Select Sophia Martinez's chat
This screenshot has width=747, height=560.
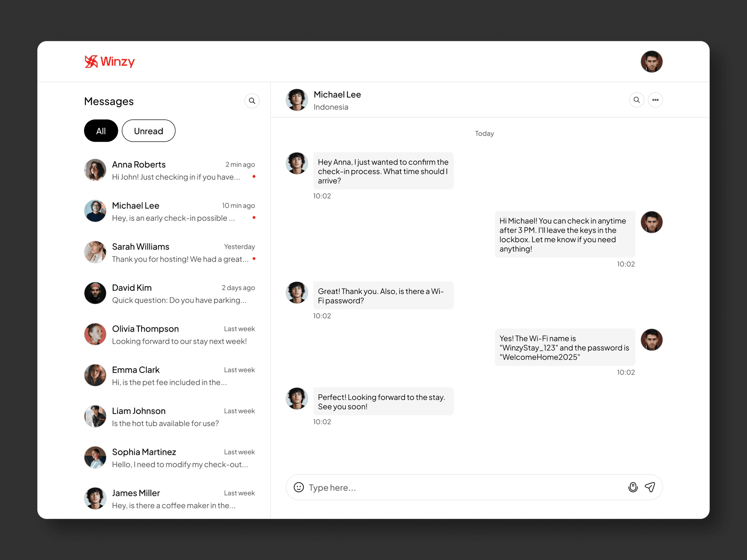(x=170, y=458)
